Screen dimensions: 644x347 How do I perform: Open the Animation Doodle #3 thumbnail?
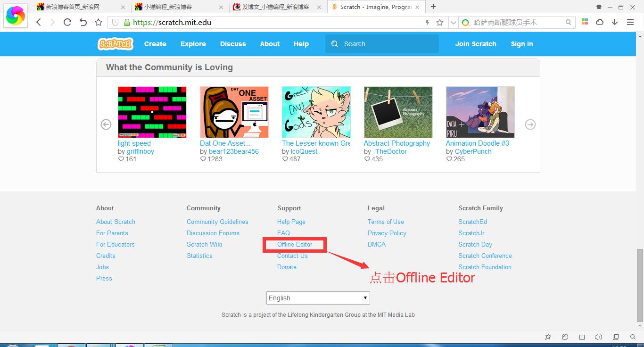tap(480, 112)
